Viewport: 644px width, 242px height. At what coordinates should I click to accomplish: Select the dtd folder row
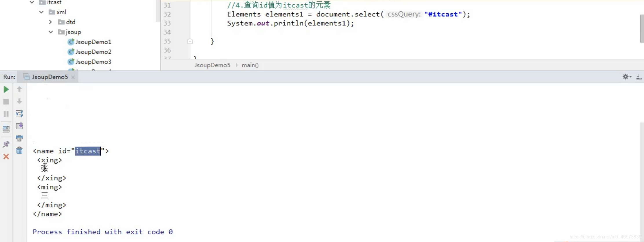[x=67, y=22]
